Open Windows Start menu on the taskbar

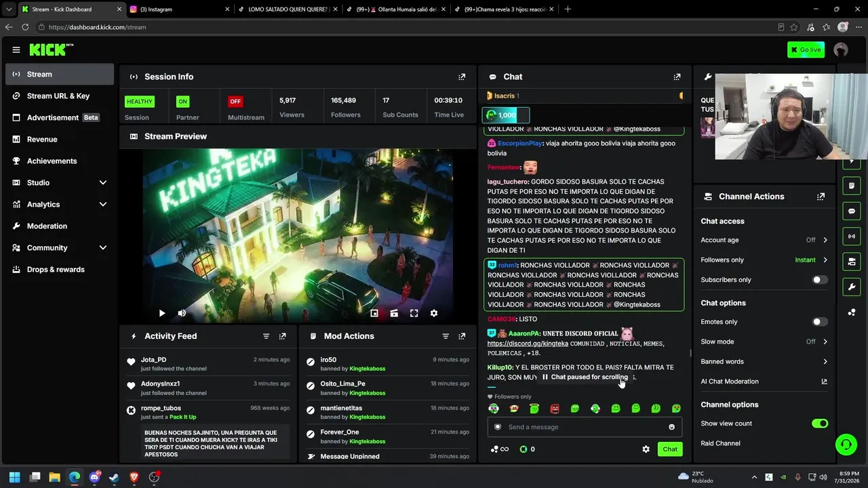[x=15, y=477]
